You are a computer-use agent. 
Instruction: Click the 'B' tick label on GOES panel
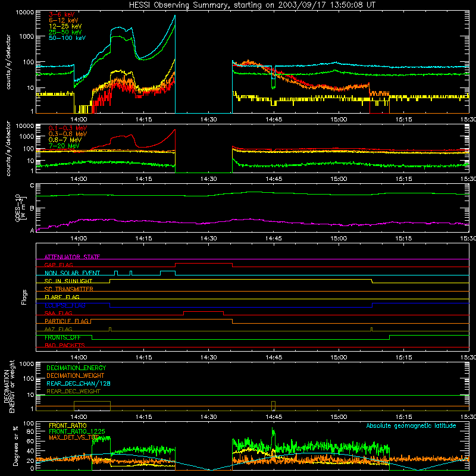point(32,208)
